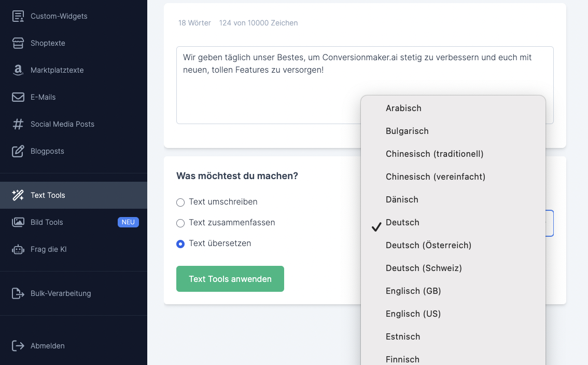The height and width of the screenshot is (365, 588).
Task: Select the Text übersetzen radio button
Action: coord(180,244)
